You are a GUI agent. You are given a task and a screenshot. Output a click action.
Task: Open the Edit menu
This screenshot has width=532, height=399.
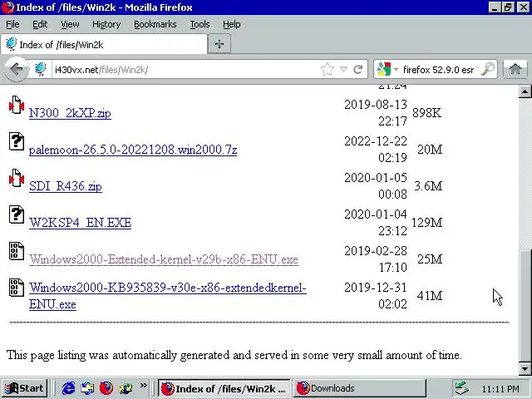click(x=40, y=24)
